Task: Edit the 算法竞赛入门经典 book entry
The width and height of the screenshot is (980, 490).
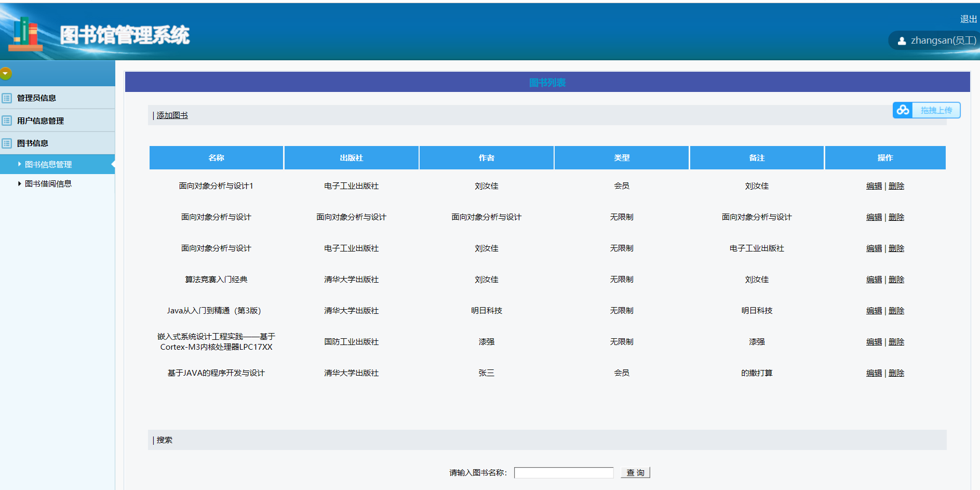Action: click(874, 280)
